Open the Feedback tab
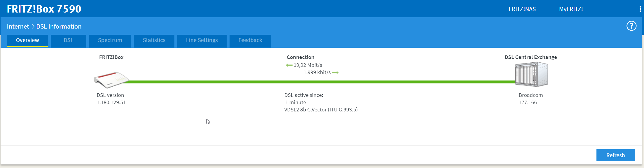The height and width of the screenshot is (168, 644). pos(250,40)
